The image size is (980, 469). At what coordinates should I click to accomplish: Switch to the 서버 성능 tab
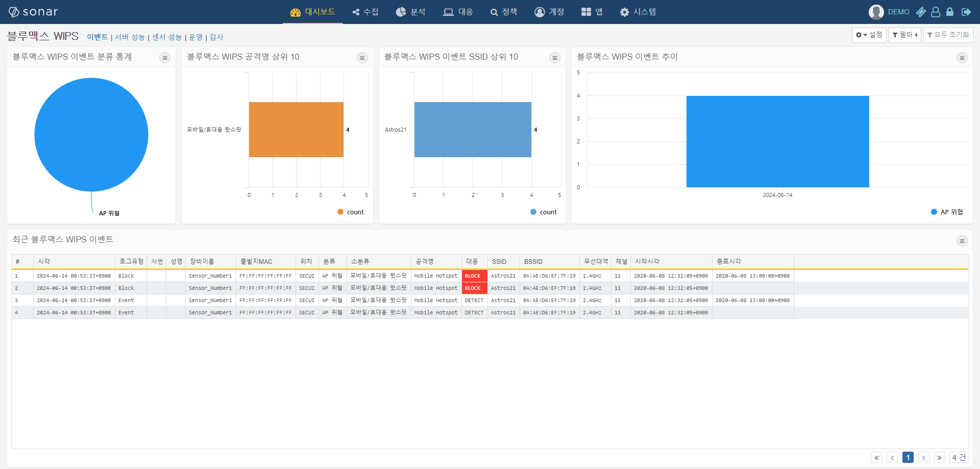click(x=130, y=37)
